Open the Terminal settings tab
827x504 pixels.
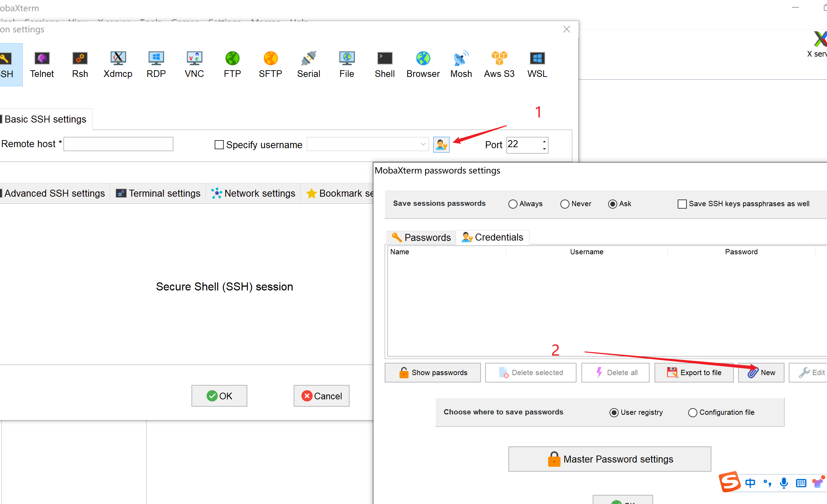(x=158, y=193)
